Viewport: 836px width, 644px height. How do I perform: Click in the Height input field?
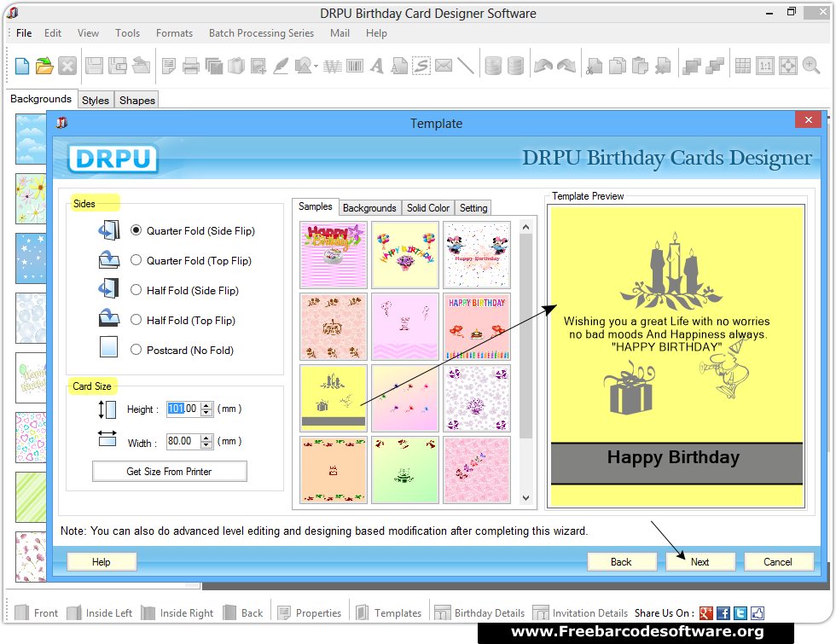(183, 409)
